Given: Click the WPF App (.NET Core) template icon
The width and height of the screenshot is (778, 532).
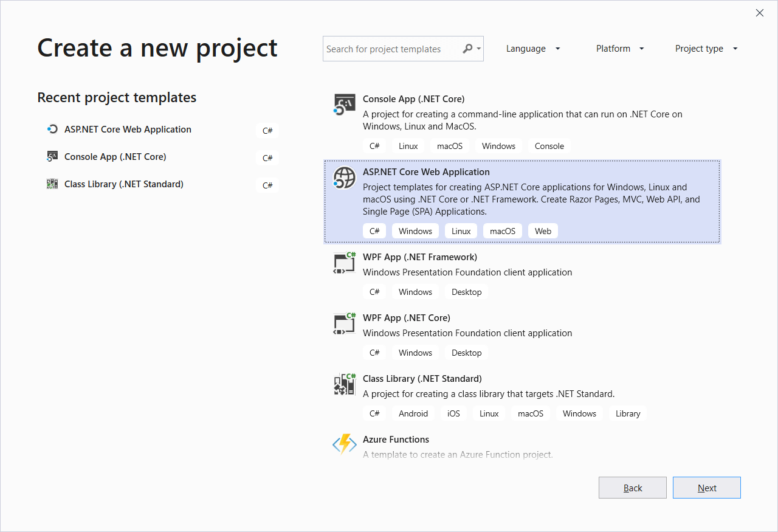Looking at the screenshot, I should (345, 323).
